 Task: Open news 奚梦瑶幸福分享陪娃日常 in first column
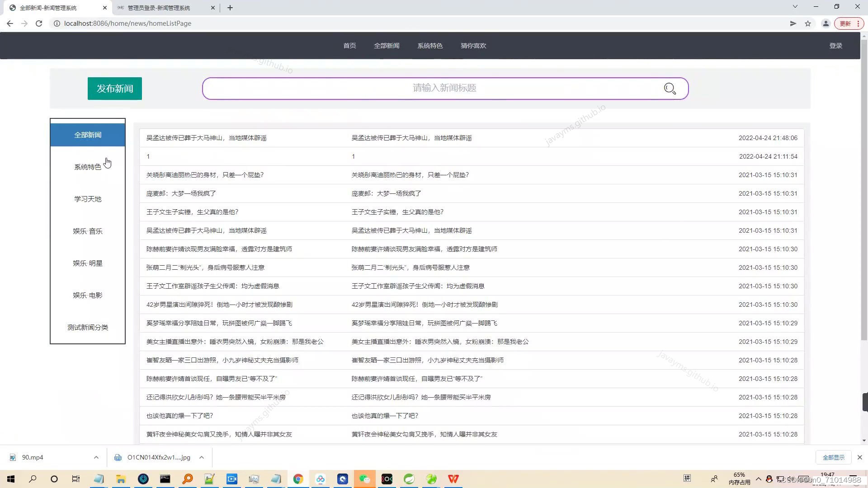(219, 323)
